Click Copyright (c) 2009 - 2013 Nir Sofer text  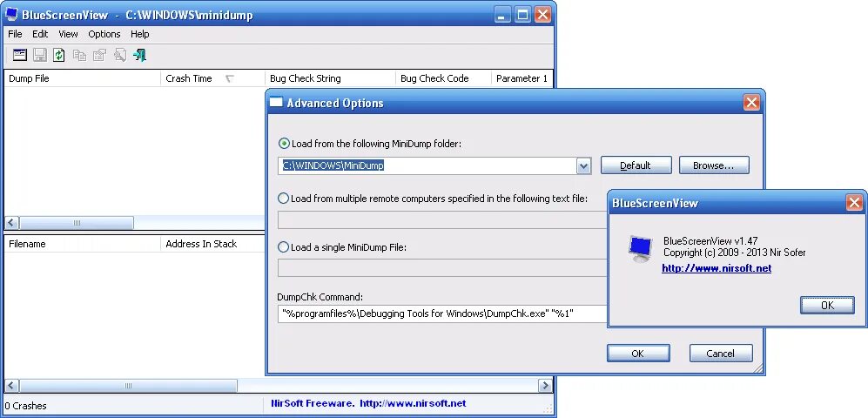click(x=734, y=253)
